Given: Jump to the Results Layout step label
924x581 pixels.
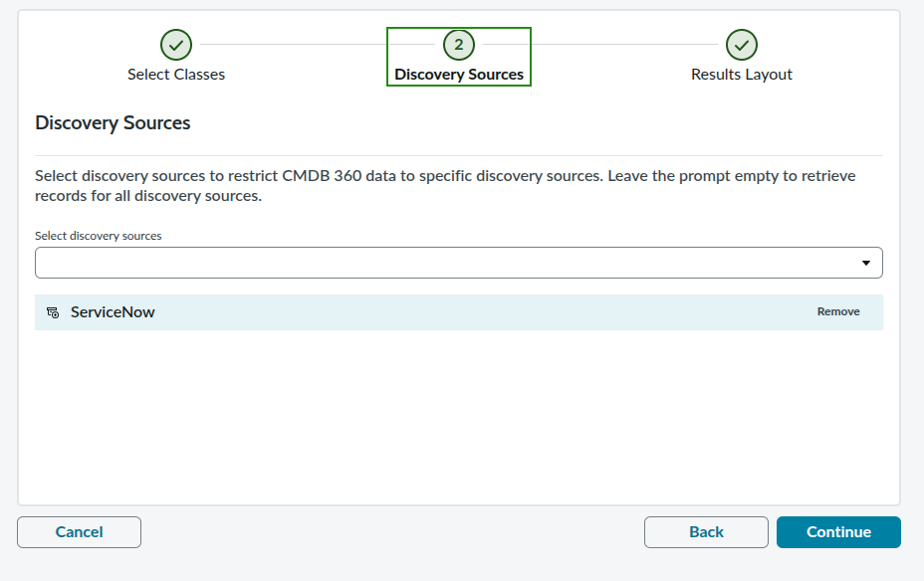Looking at the screenshot, I should coord(742,75).
